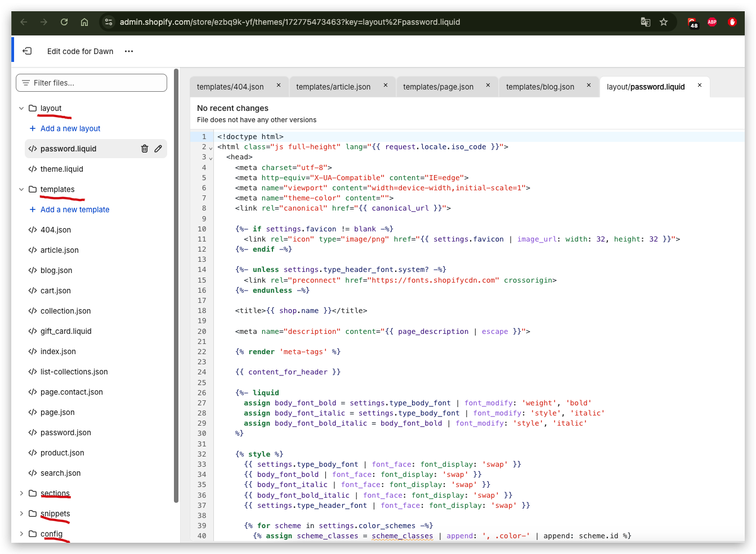Open site information icon in address bar
Image resolution: width=756 pixels, height=554 pixels.
(x=109, y=22)
